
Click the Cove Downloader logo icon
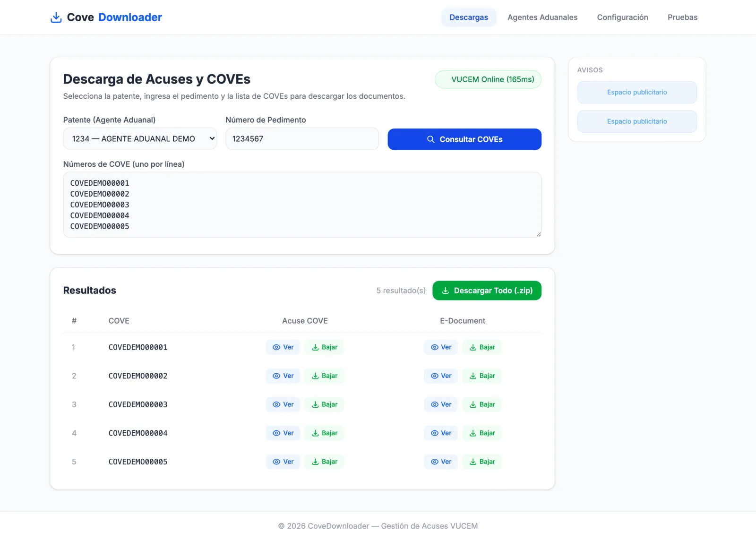56,17
